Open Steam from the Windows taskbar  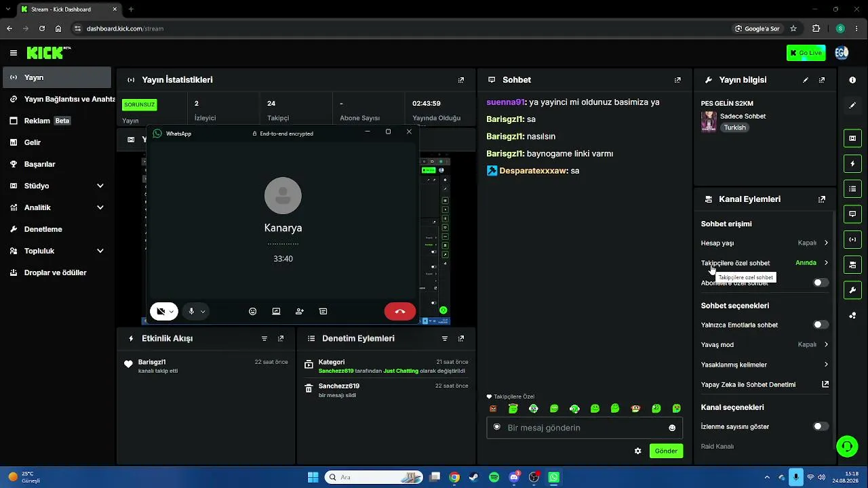(474, 477)
